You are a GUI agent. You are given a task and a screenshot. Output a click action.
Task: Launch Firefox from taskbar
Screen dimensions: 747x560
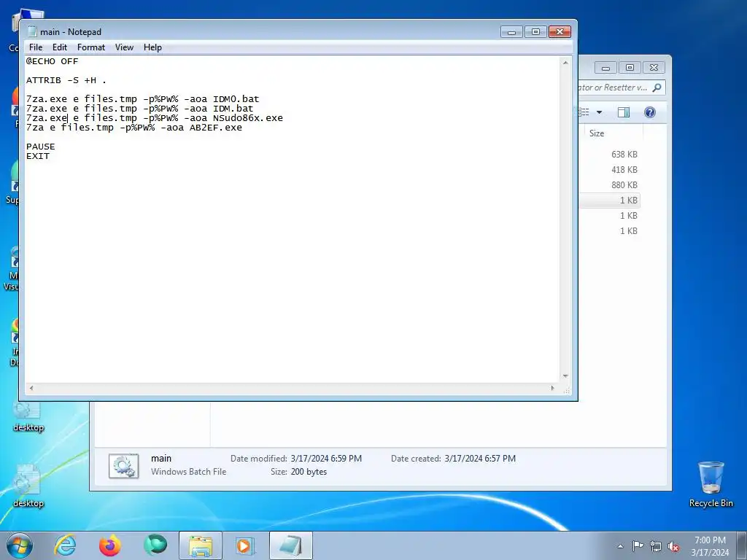tap(110, 545)
